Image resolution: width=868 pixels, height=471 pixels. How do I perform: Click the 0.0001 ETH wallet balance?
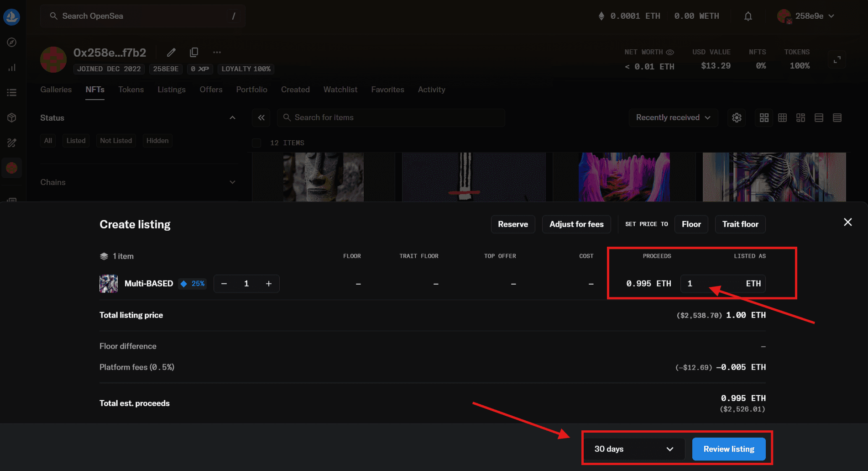coord(629,16)
